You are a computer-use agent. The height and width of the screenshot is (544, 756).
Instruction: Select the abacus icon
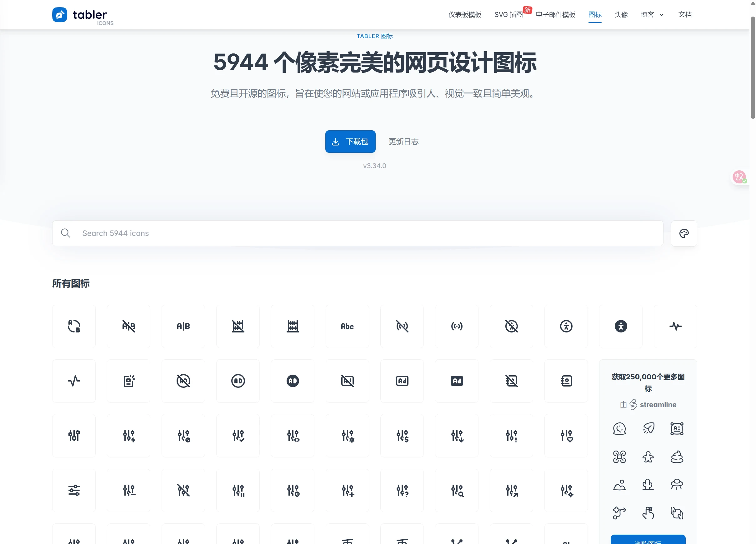292,326
